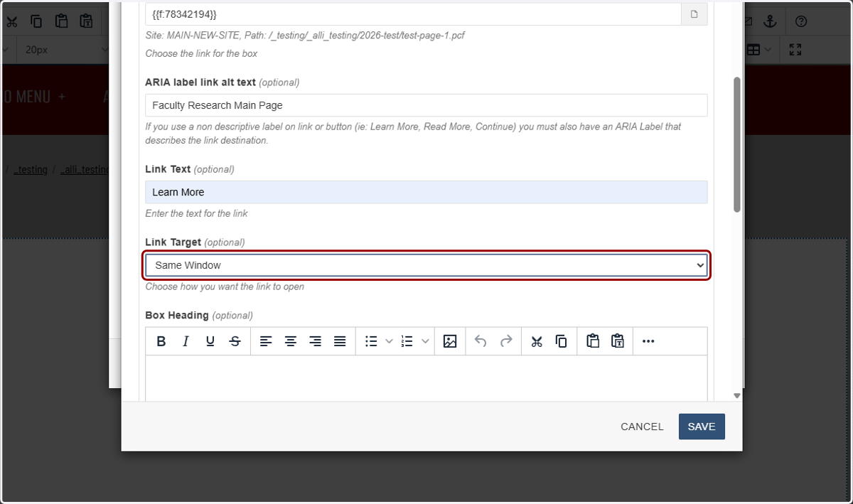Open the _testing breadcrumb link

coord(31,170)
